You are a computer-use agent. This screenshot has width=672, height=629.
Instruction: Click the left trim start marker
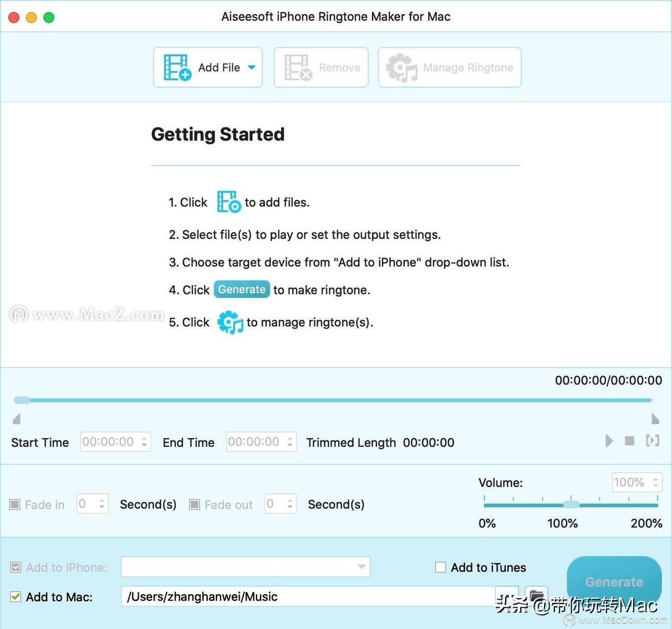point(17,419)
